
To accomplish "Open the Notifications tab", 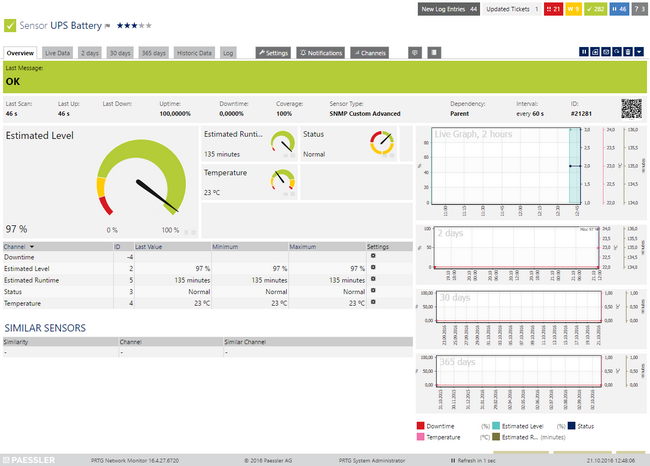I will pyautogui.click(x=320, y=53).
